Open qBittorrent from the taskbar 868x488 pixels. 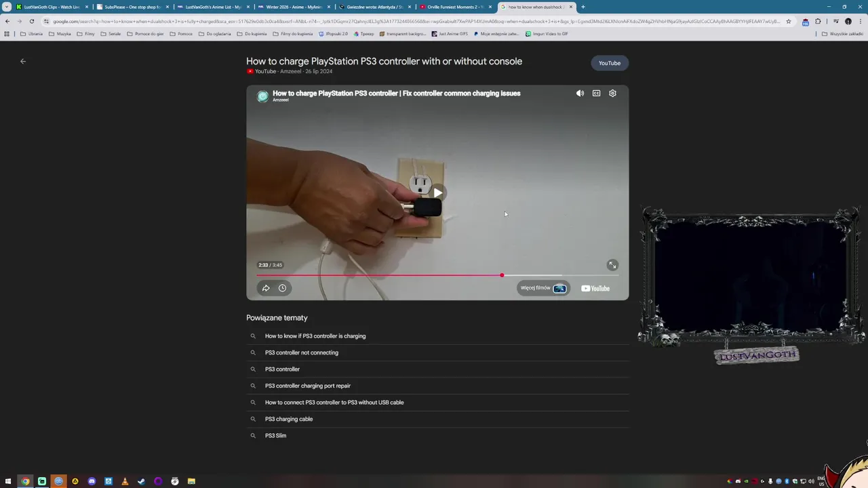tap(58, 481)
